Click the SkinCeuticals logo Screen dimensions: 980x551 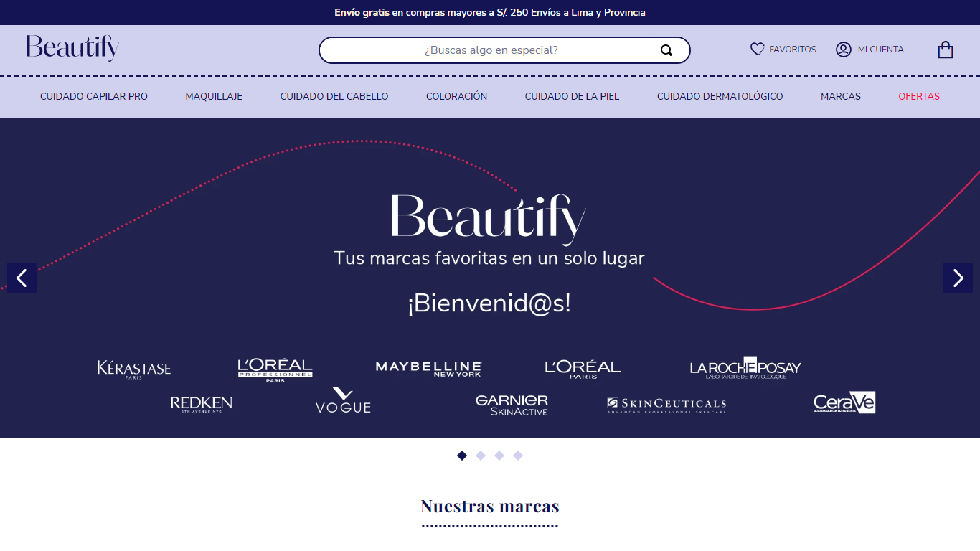click(666, 405)
